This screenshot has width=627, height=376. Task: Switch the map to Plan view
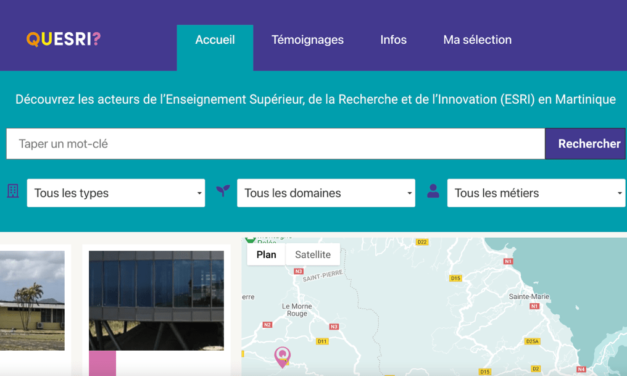tap(266, 254)
